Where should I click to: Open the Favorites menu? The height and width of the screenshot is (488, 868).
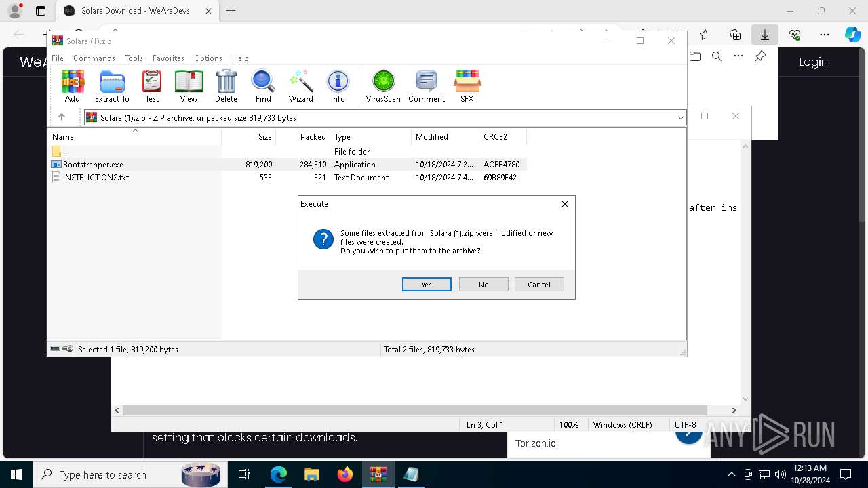(x=168, y=58)
